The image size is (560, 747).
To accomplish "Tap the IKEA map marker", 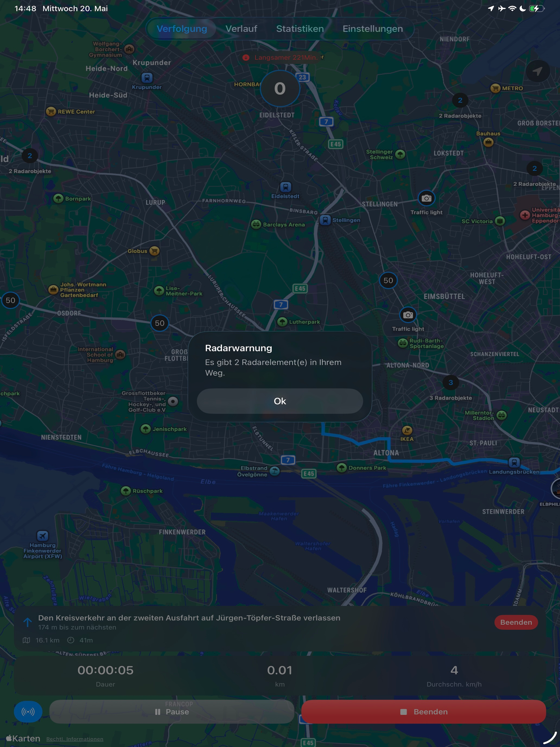I will pyautogui.click(x=407, y=430).
